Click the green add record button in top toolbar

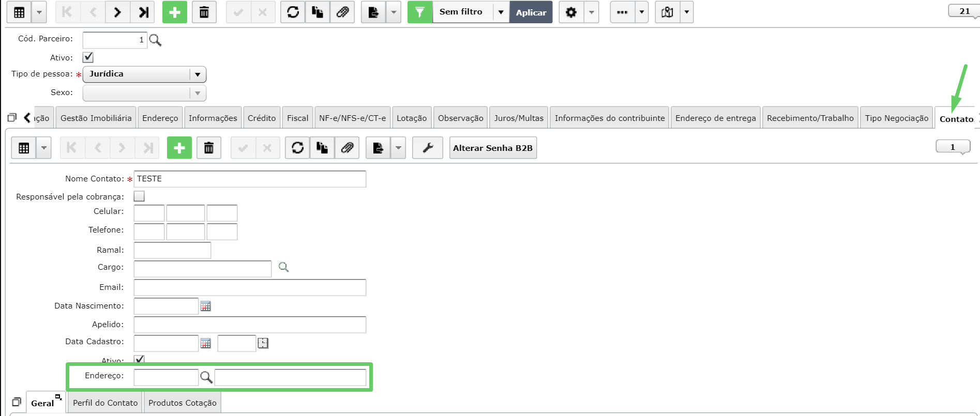(174, 12)
